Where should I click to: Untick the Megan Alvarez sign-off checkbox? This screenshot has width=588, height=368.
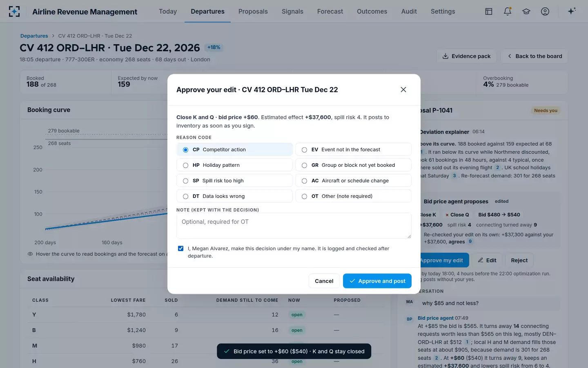pyautogui.click(x=180, y=249)
